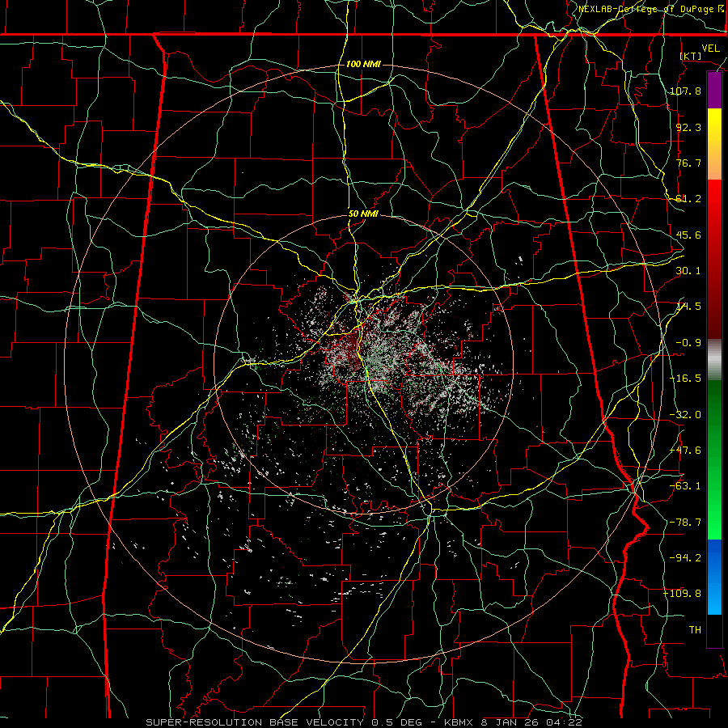The width and height of the screenshot is (728, 728).
Task: Select the 92.3 legend value
Action: 688,127
